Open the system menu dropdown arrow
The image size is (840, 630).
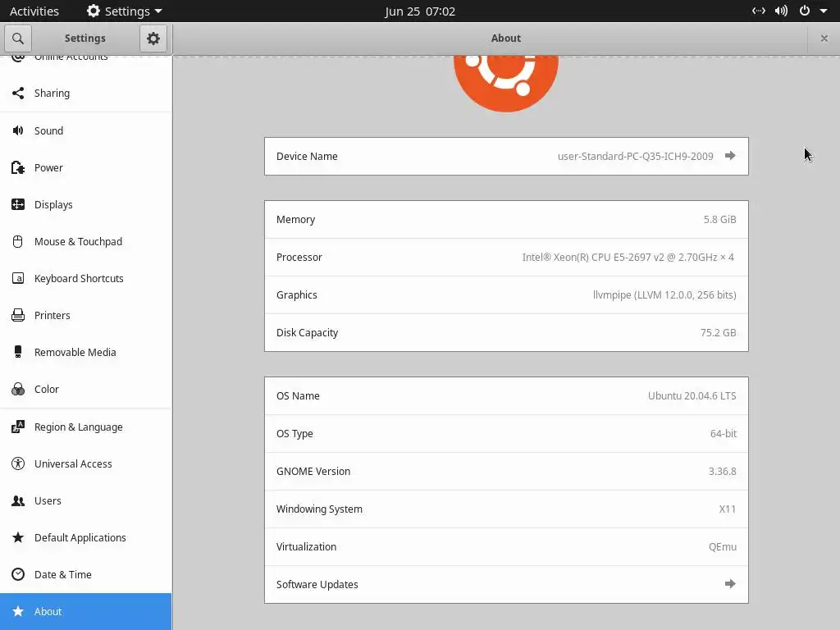(x=824, y=11)
